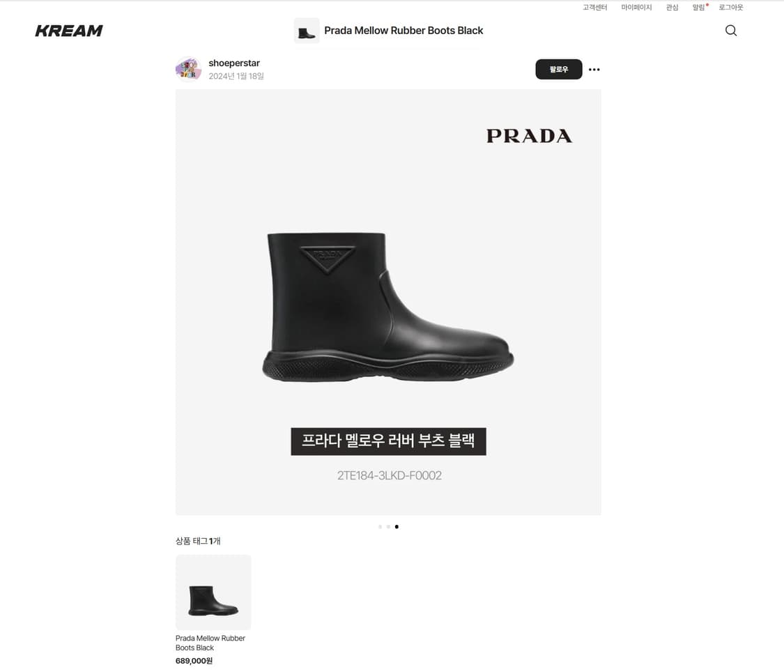The height and width of the screenshot is (672, 784).
Task: Click the 팔로우 follow button
Action: pos(558,69)
